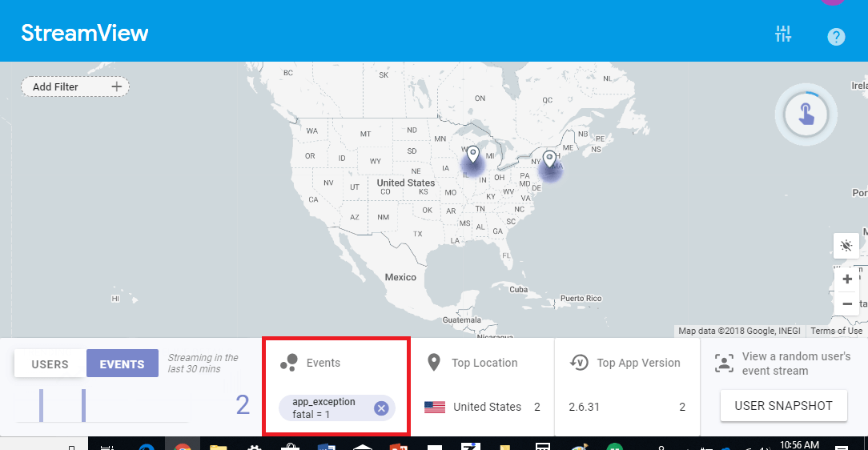Viewport: 868px width, 450px height.
Task: Click the Events card heading
Action: pyautogui.click(x=323, y=363)
